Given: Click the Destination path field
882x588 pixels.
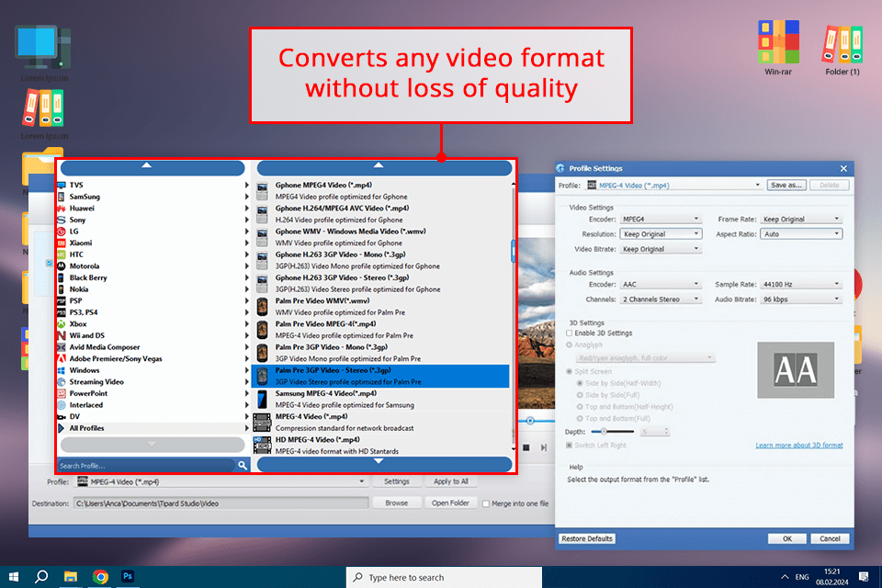Looking at the screenshot, I should 221,503.
